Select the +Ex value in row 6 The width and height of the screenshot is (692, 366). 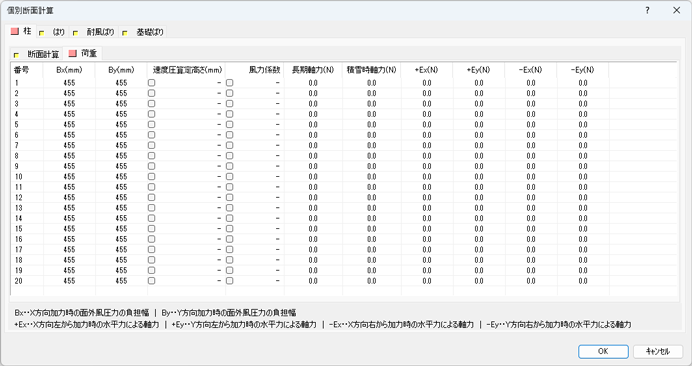coord(427,135)
